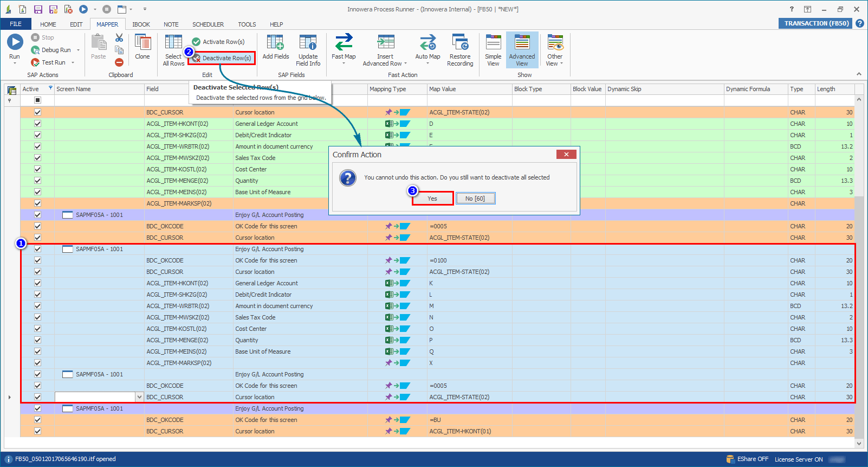The width and height of the screenshot is (868, 467).
Task: Click Select All Rows in Edit group
Action: point(173,50)
